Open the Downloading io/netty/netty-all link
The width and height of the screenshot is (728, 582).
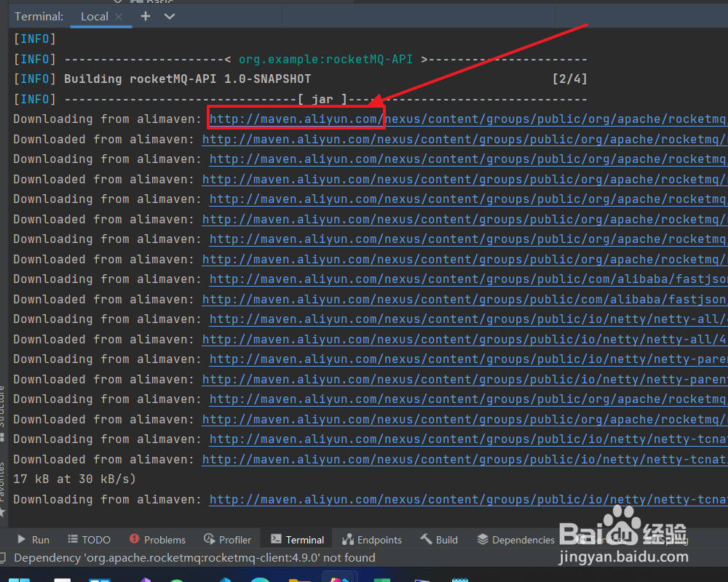[x=468, y=319]
